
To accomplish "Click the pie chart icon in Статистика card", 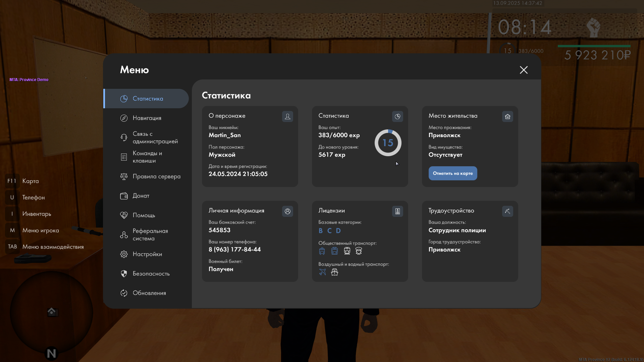I will coord(397,116).
